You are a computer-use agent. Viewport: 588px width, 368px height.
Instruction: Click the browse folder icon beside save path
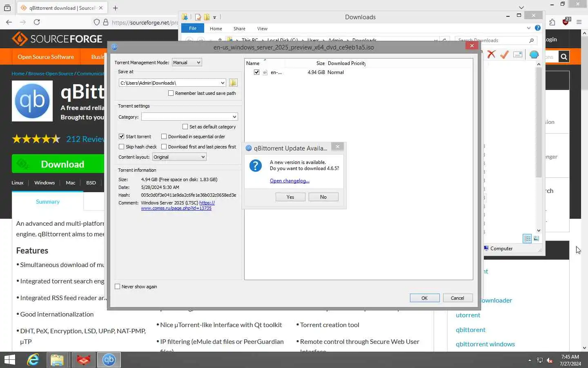(x=233, y=83)
